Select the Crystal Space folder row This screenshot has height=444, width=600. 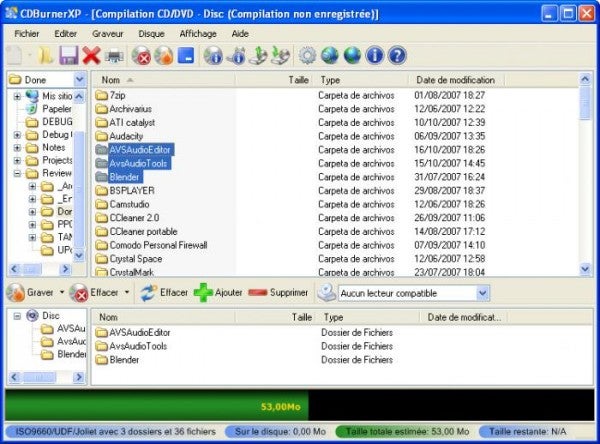[x=129, y=259]
